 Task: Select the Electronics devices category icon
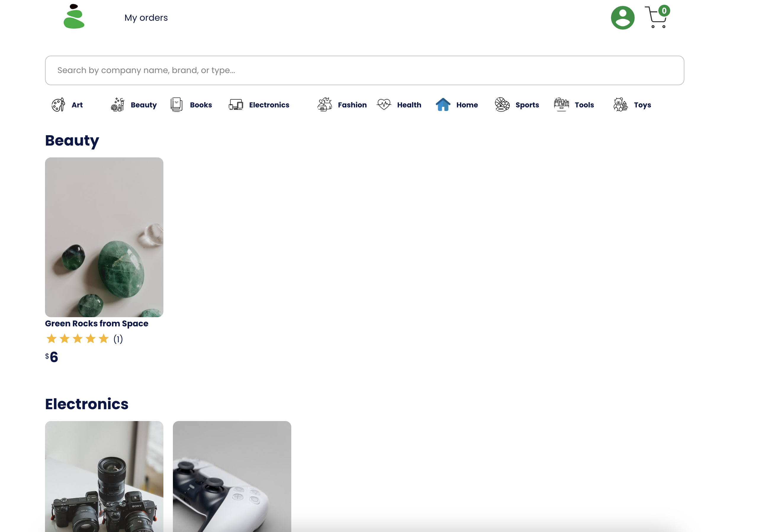pyautogui.click(x=236, y=105)
